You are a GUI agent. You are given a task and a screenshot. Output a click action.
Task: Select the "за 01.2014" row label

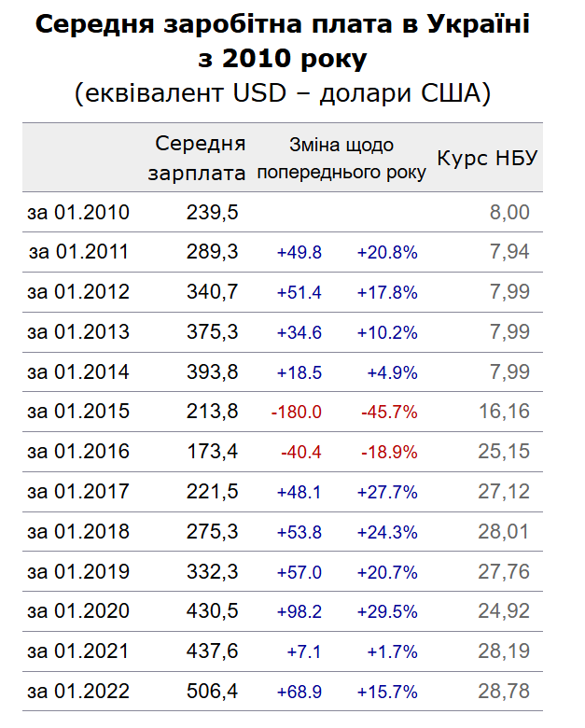tap(78, 372)
